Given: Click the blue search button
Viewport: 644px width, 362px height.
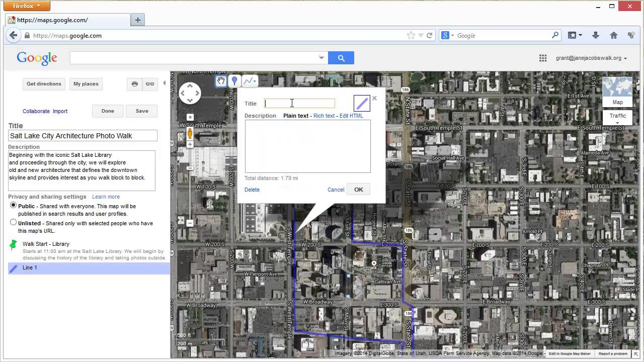Looking at the screenshot, I should pyautogui.click(x=341, y=58).
